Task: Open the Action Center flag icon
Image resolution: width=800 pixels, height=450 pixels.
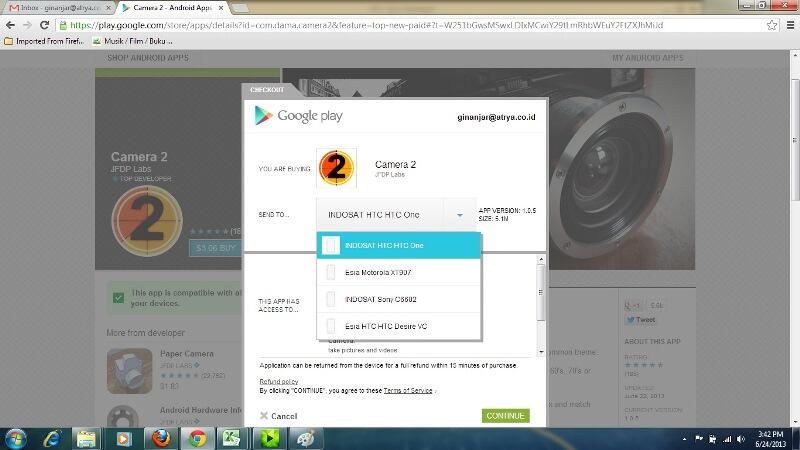Action: coord(699,439)
